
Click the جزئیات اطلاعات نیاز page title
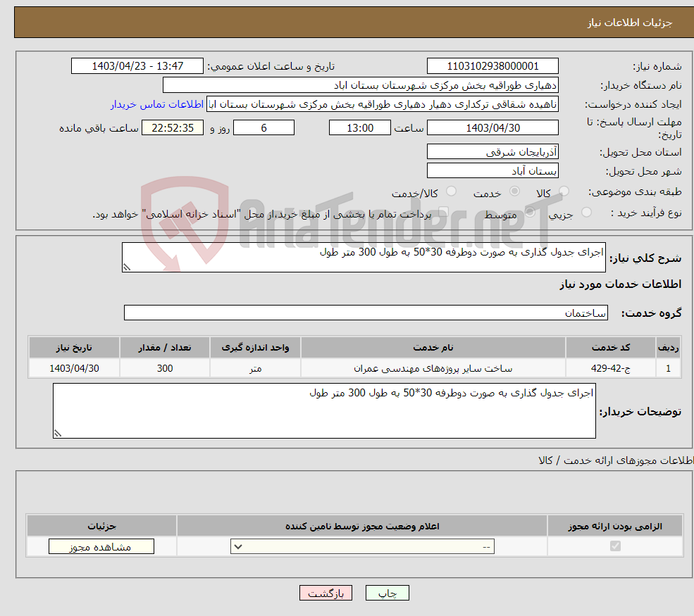tap(629, 23)
